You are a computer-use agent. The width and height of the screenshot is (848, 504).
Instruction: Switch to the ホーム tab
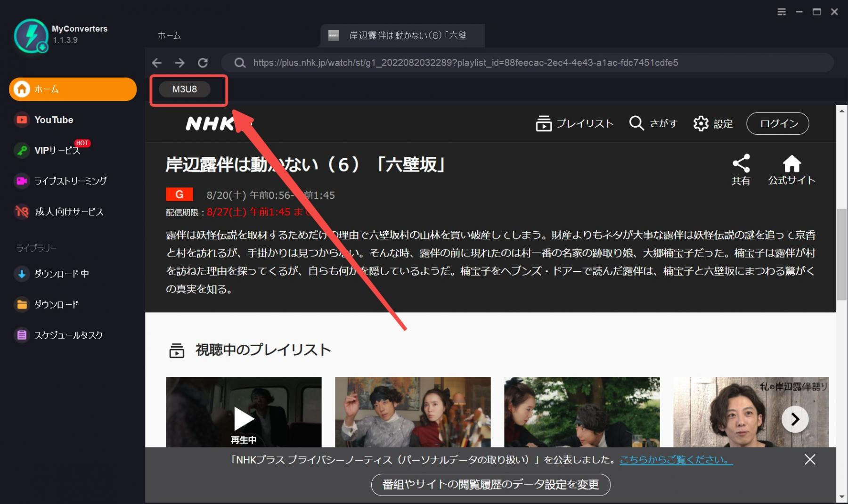click(169, 35)
